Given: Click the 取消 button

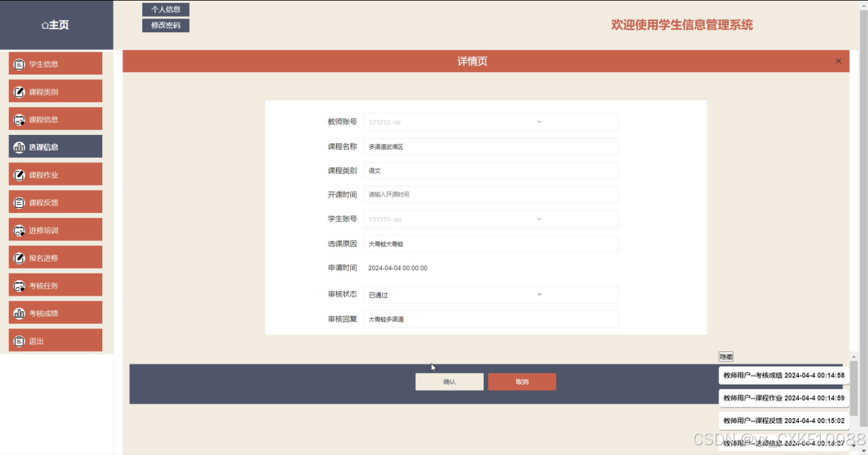Looking at the screenshot, I should coord(522,381).
